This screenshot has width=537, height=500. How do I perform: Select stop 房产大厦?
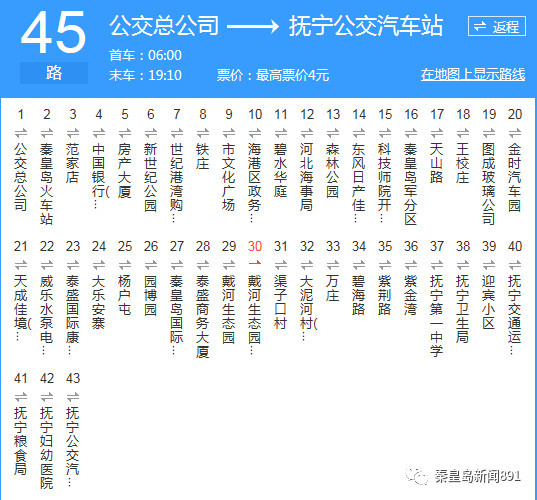(125, 170)
